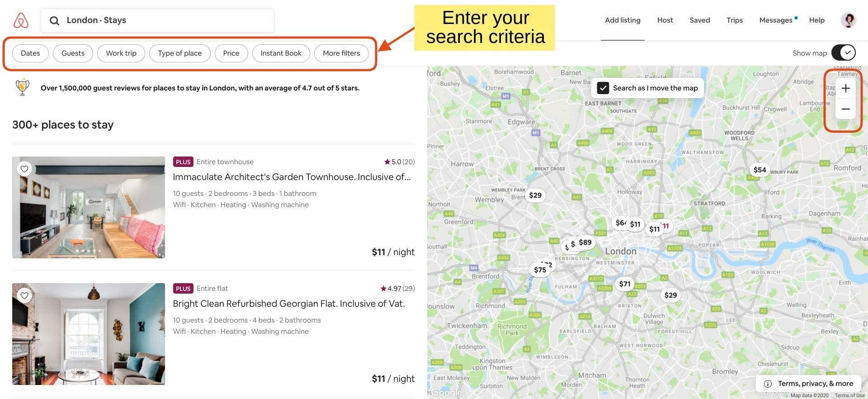Open the Immaculate Architect's Garden Townhouse listing
The height and width of the screenshot is (399, 868).
(x=292, y=177)
